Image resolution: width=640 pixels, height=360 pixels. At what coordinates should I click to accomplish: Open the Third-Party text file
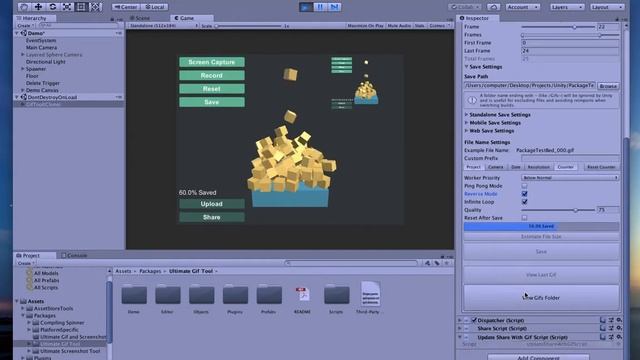(369, 298)
